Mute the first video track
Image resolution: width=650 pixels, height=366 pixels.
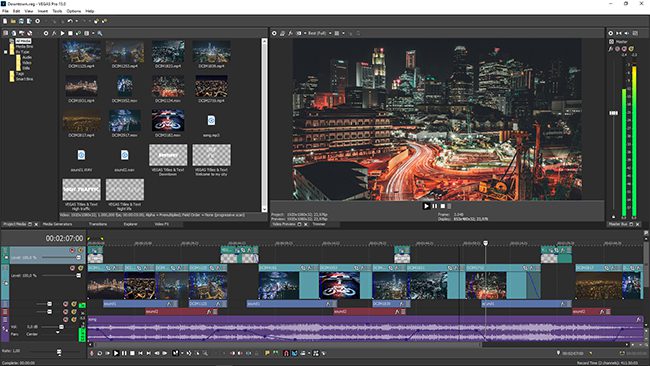click(x=72, y=250)
